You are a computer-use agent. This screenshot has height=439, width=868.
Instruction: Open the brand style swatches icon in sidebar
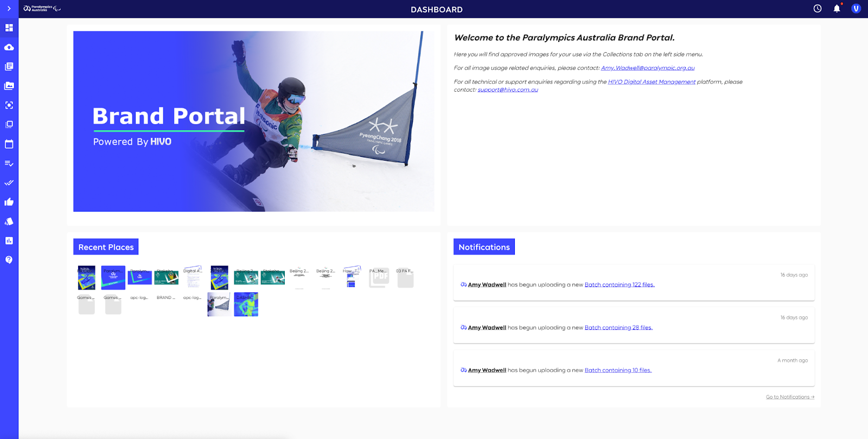tap(9, 221)
